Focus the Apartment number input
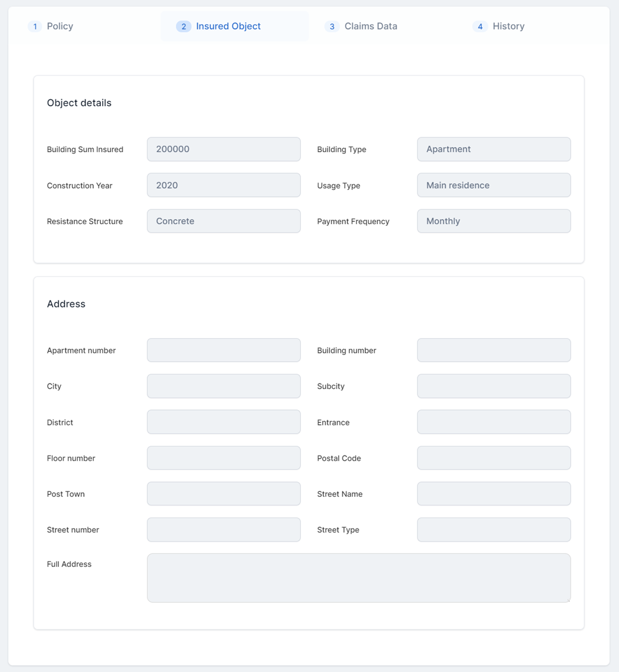 224,350
